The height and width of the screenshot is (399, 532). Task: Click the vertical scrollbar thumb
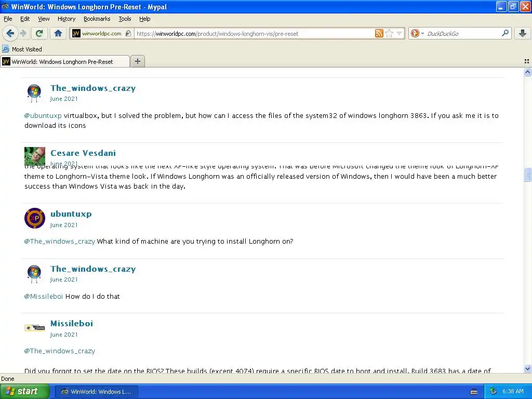527,175
